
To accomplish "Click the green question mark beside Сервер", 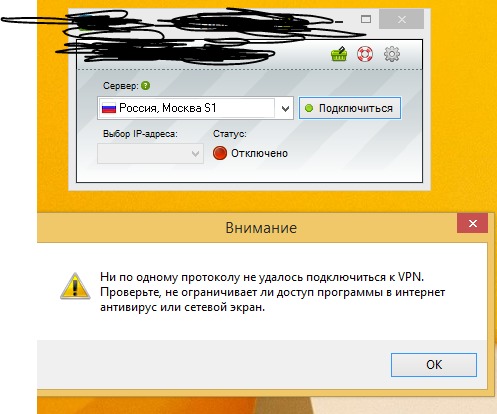I will [x=145, y=86].
